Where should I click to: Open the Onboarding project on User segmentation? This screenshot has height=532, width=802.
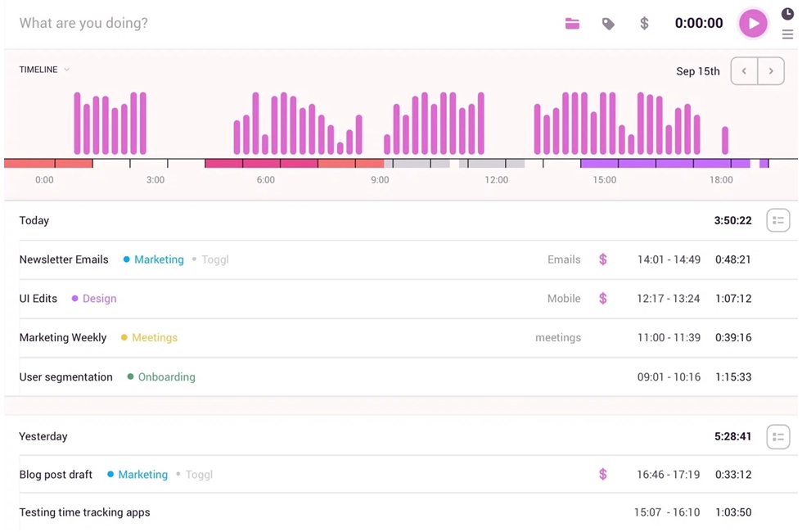click(161, 376)
